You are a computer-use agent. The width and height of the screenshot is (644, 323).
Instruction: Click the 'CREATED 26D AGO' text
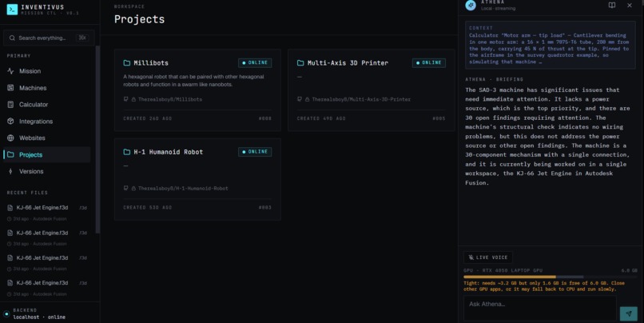(148, 118)
